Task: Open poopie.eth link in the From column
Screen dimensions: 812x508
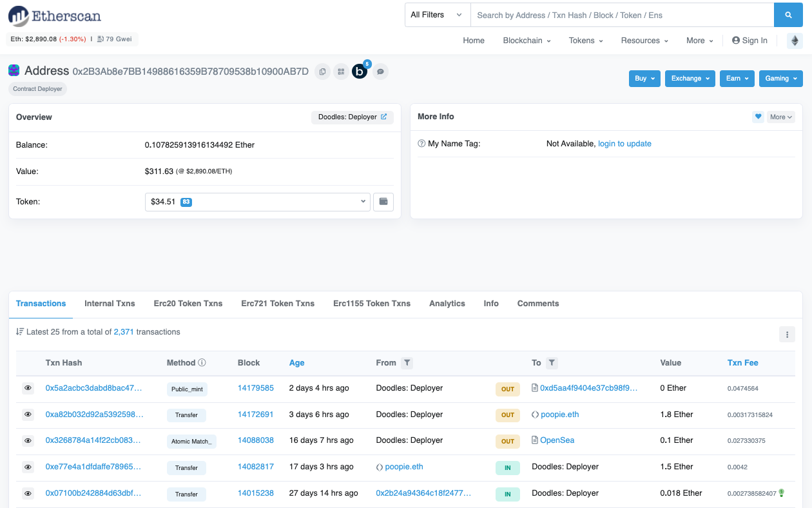Action: [x=404, y=467]
